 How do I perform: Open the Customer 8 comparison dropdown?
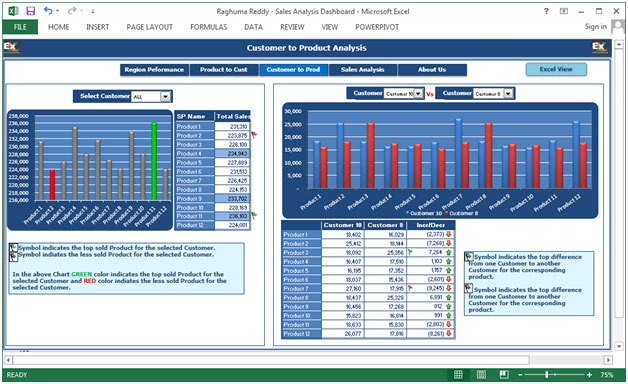[508, 94]
